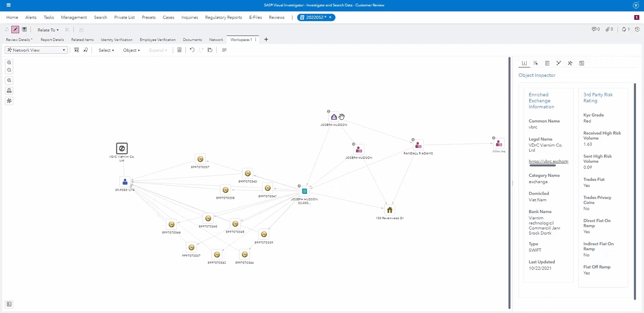Image resolution: width=644 pixels, height=313 pixels.
Task: Open the comments counter icon
Action: click(596, 29)
